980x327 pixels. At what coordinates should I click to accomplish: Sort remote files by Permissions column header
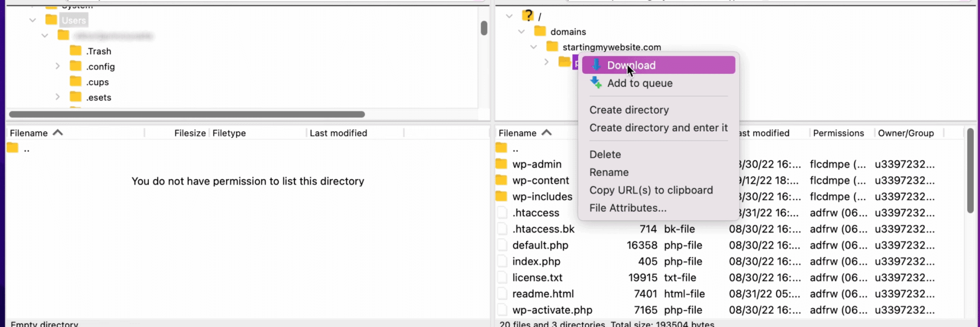[838, 133]
